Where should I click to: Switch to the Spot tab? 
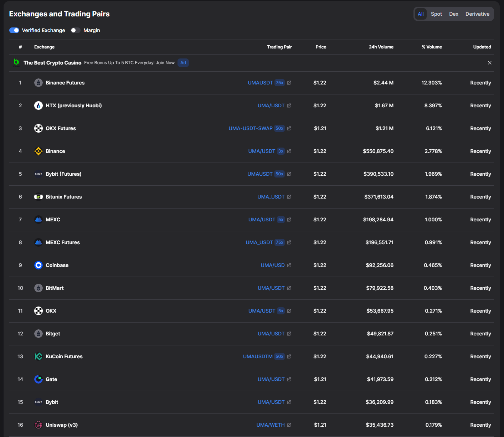click(436, 14)
